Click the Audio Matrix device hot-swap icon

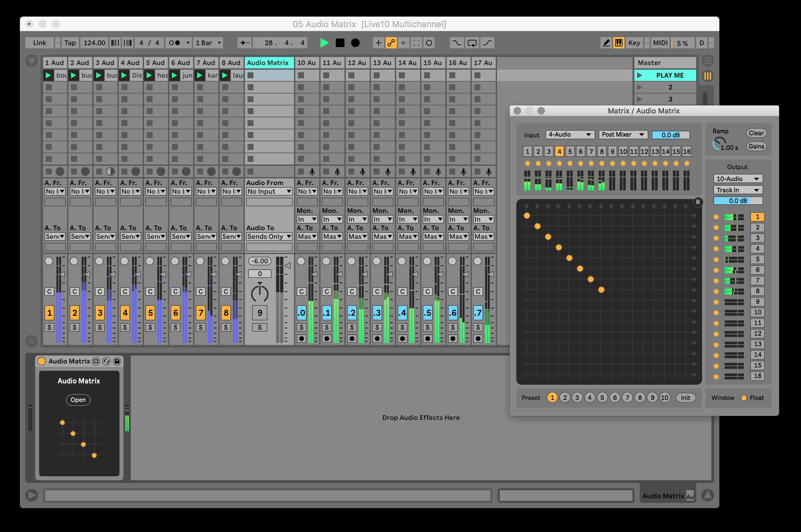tap(107, 361)
